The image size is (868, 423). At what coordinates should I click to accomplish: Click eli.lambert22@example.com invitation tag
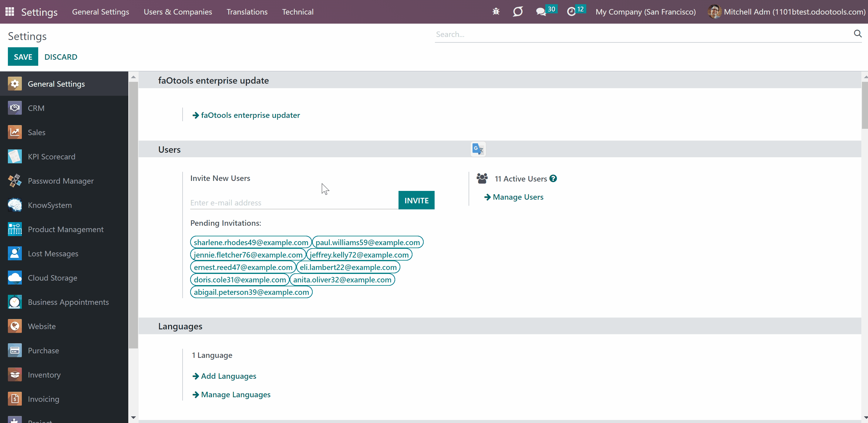(348, 267)
